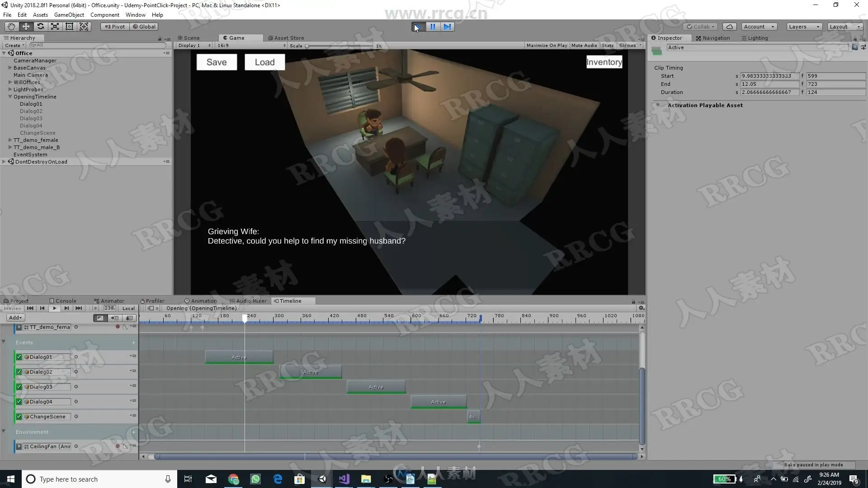This screenshot has height=488, width=868.
Task: Toggle the Dialog03 track checkbox
Action: pyautogui.click(x=19, y=387)
